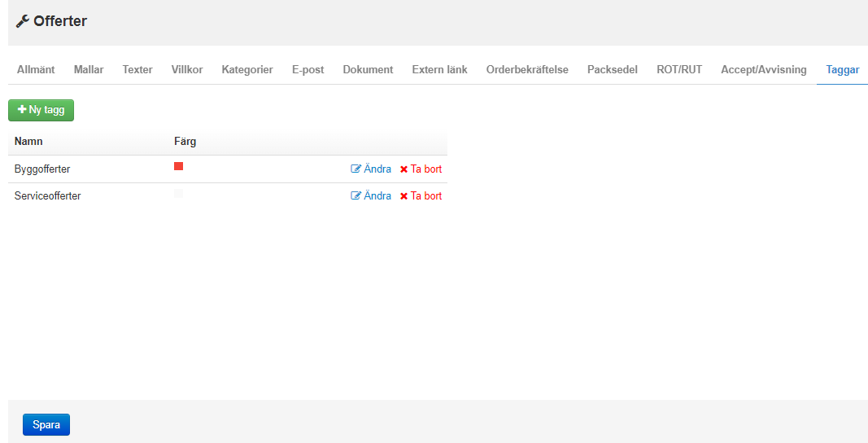The height and width of the screenshot is (443, 868).
Task: Open the E-post tab
Action: [x=308, y=70]
